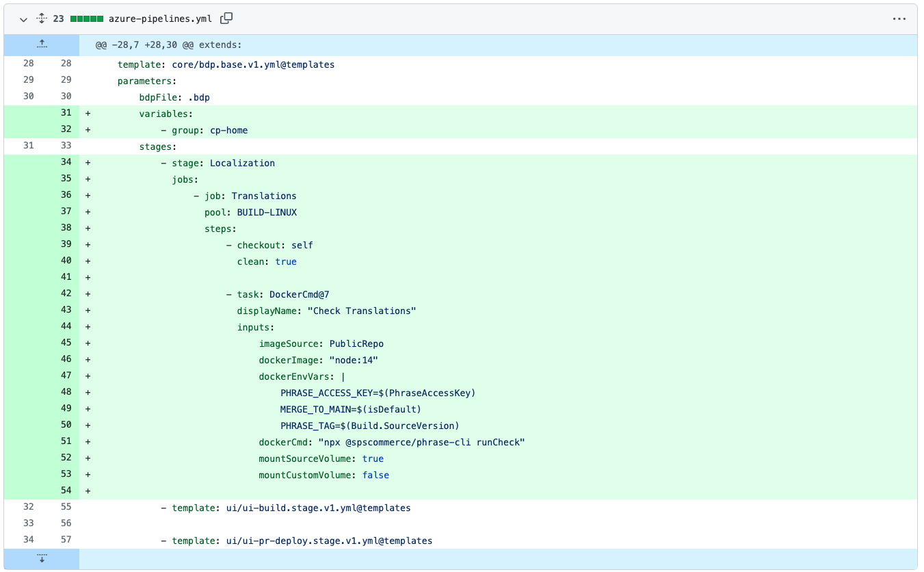Expand hidden lines above the hunk

[x=42, y=44]
